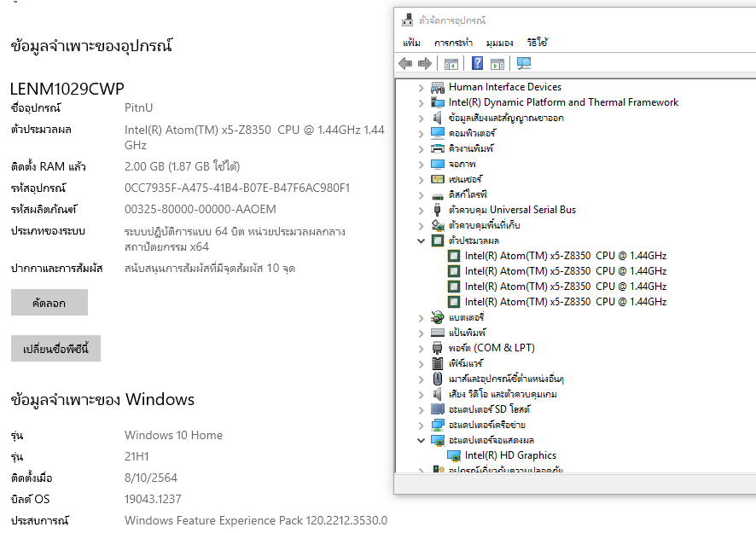Click the เฟิร์มแวร์ firmware chip icon
756x533 pixels.
[438, 363]
